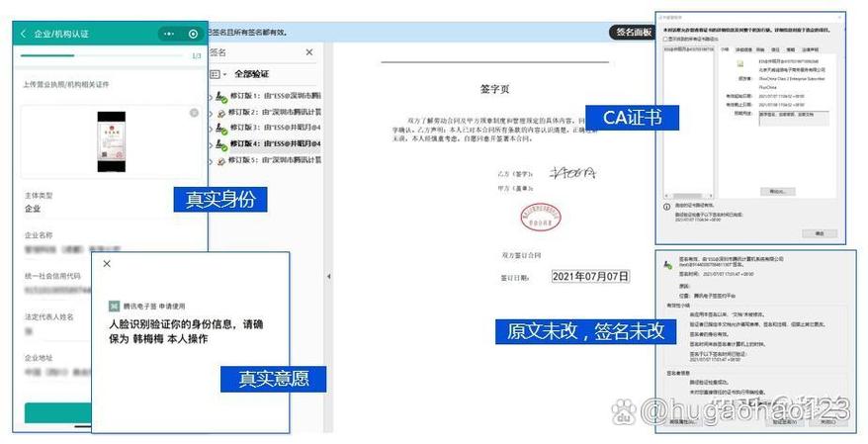Click the 签订日期 field 2021年07月07日
Screen dimensions: 868x444
click(590, 276)
